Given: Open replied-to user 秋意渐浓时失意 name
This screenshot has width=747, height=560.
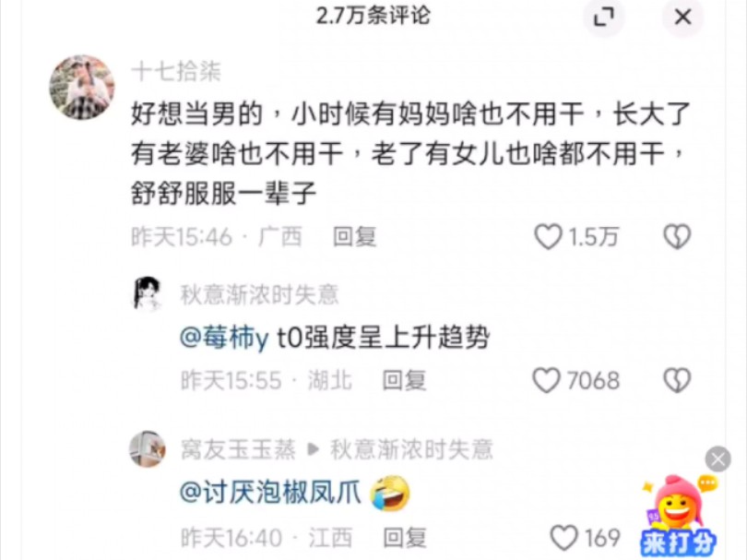Looking at the screenshot, I should [x=411, y=449].
